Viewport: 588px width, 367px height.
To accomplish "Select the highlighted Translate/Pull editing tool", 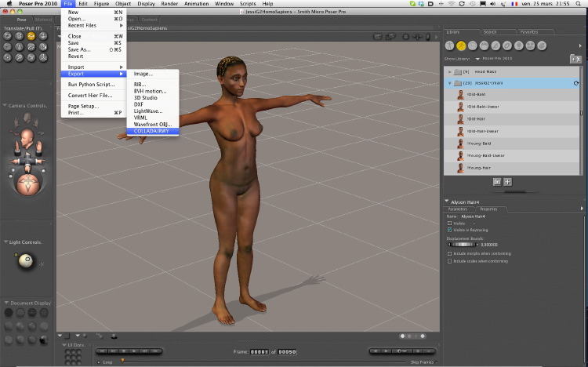I will click(x=31, y=36).
